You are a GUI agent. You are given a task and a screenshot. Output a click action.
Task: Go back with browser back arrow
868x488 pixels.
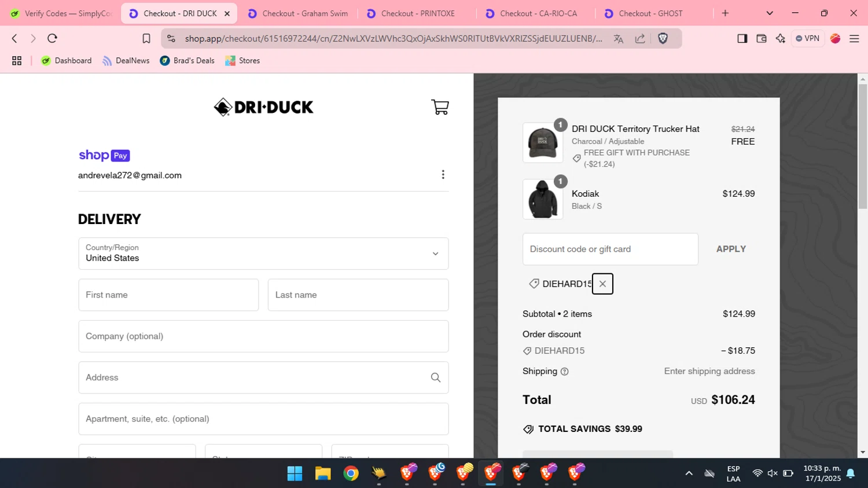[x=14, y=38]
